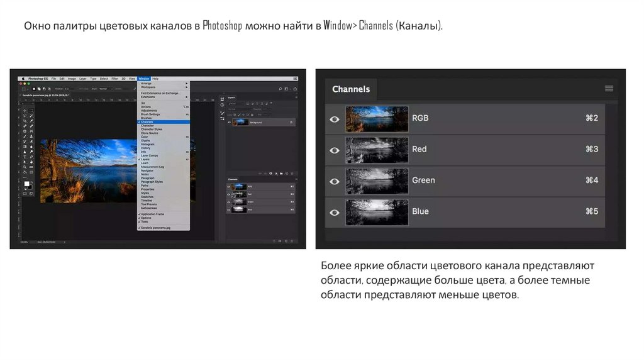The width and height of the screenshot is (644, 361).
Task: Choose Find Extensions on Exchange entry
Action: click(164, 93)
